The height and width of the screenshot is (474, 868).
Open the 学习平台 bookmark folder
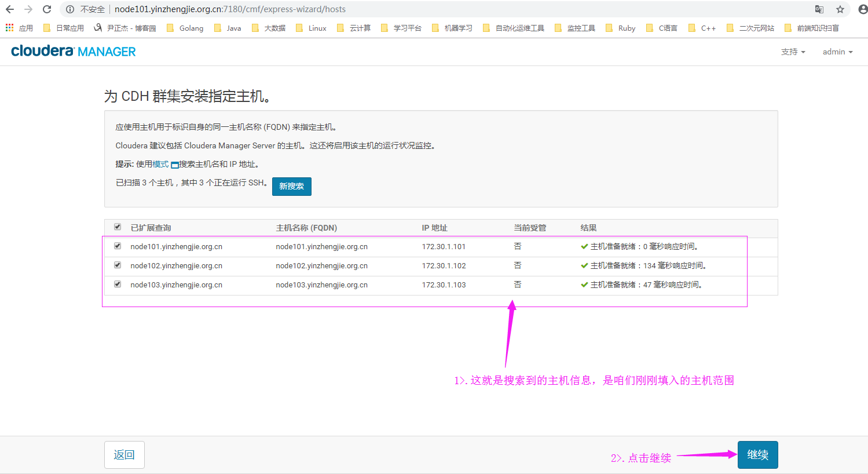pos(401,28)
